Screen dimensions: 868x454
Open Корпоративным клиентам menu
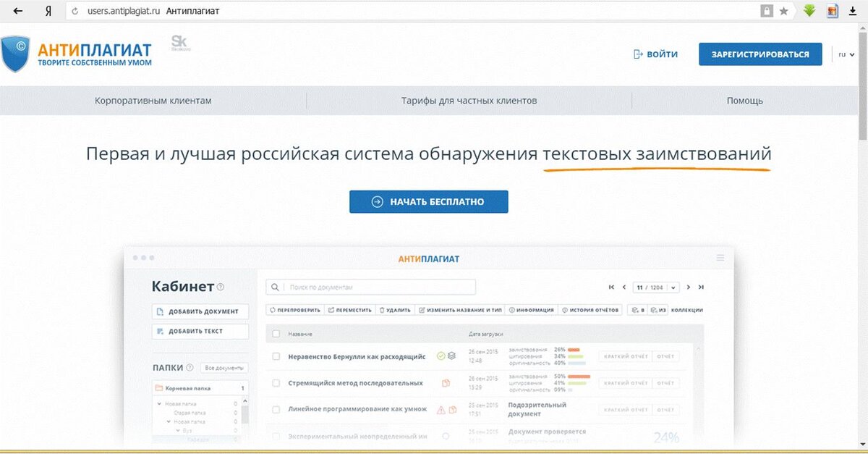[153, 101]
